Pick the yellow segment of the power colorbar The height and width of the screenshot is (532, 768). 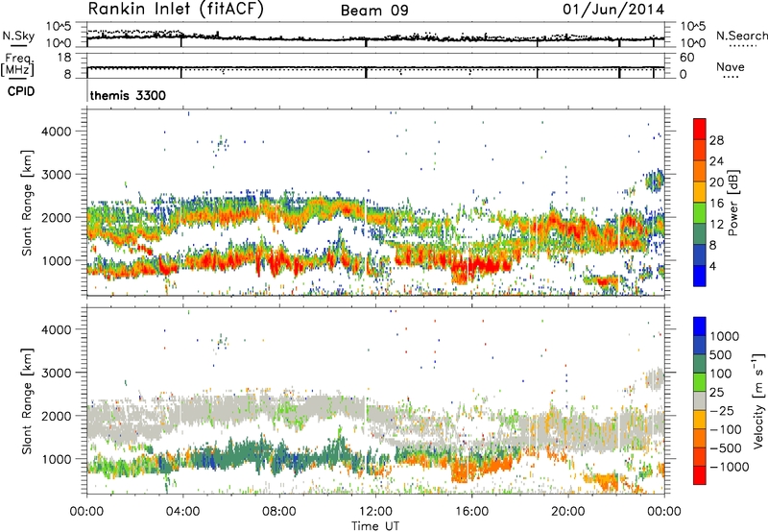tap(700, 192)
